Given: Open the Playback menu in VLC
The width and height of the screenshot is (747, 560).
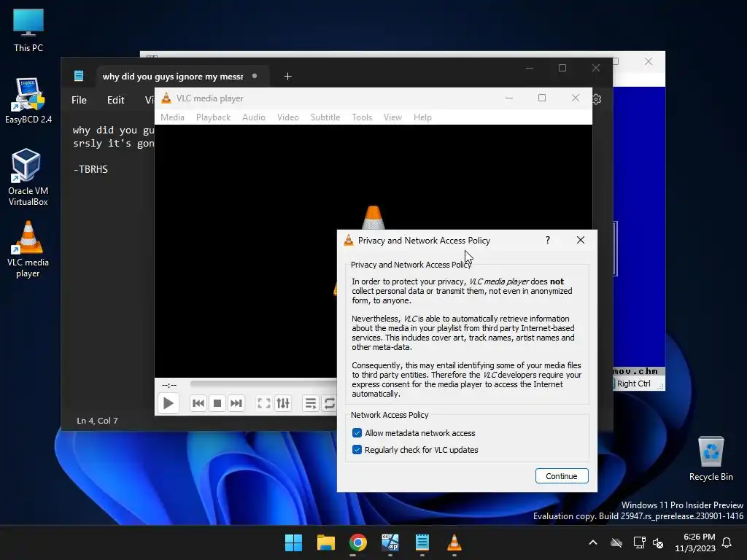Looking at the screenshot, I should 214,117.
